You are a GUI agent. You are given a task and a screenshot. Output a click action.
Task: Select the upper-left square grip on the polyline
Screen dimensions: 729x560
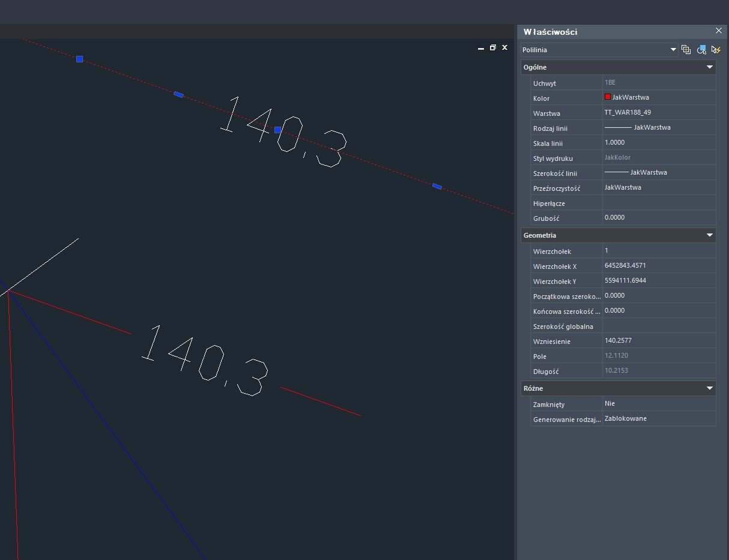coord(79,59)
